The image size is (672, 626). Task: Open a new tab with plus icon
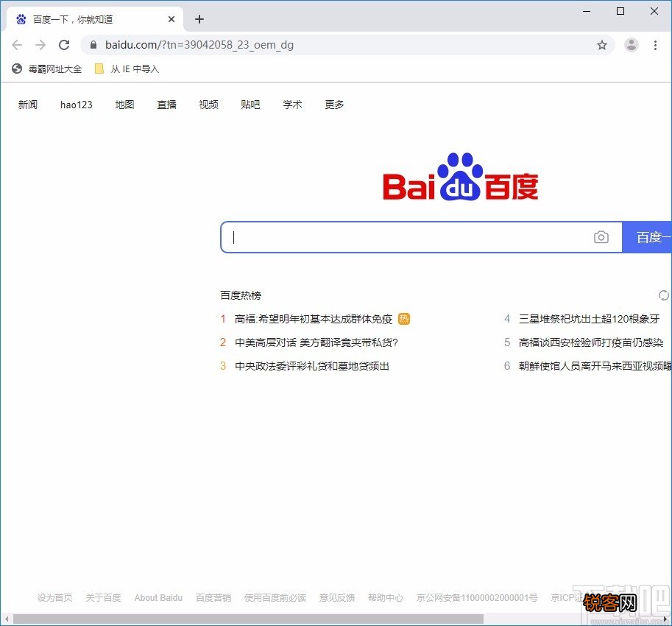click(x=199, y=19)
